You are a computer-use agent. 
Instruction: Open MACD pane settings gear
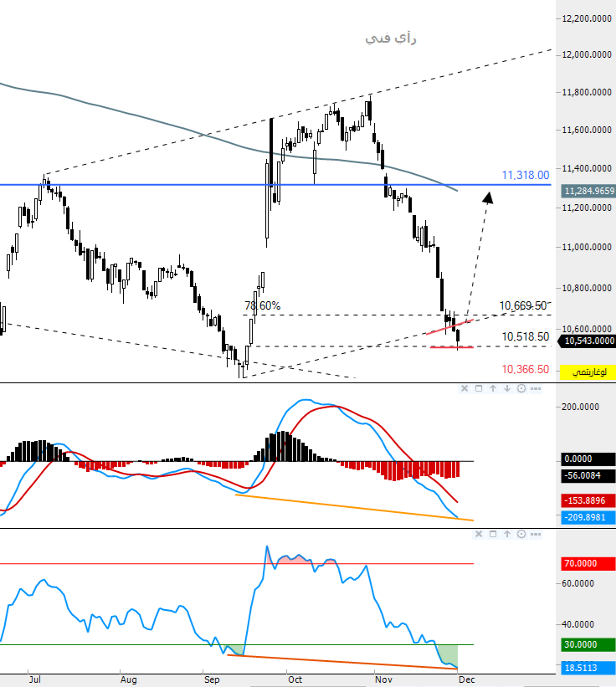tap(521, 388)
